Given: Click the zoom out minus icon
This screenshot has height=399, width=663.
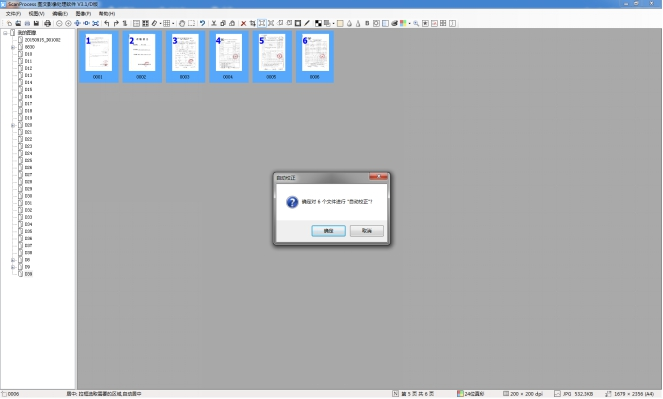Looking at the screenshot, I should pyautogui.click(x=59, y=23).
